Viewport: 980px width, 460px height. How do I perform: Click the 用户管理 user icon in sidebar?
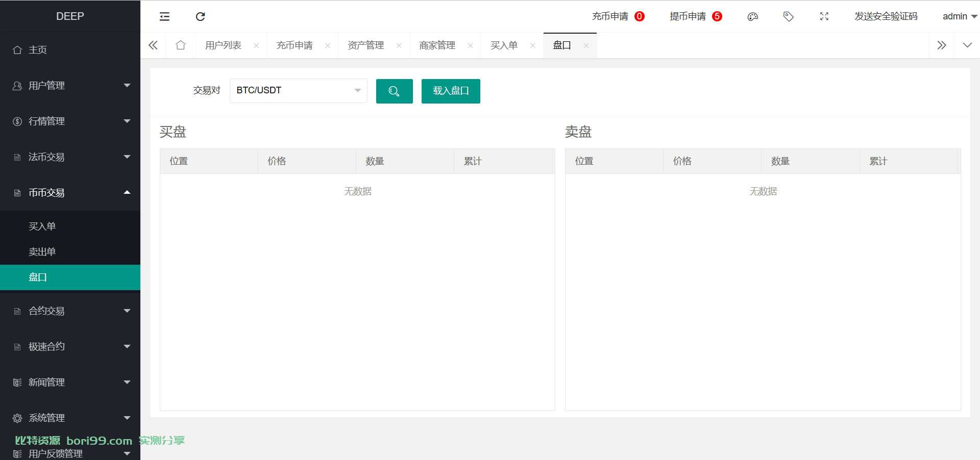(17, 86)
